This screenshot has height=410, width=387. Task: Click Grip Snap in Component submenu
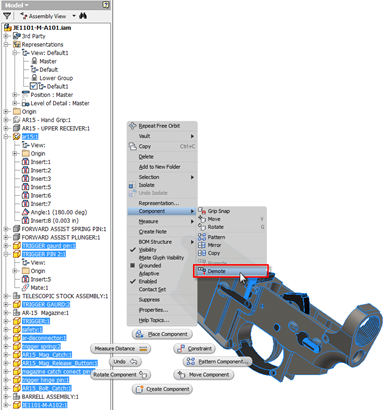pyautogui.click(x=232, y=211)
